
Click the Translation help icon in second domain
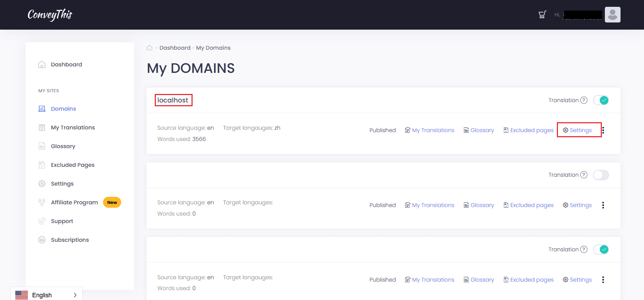pyautogui.click(x=584, y=175)
